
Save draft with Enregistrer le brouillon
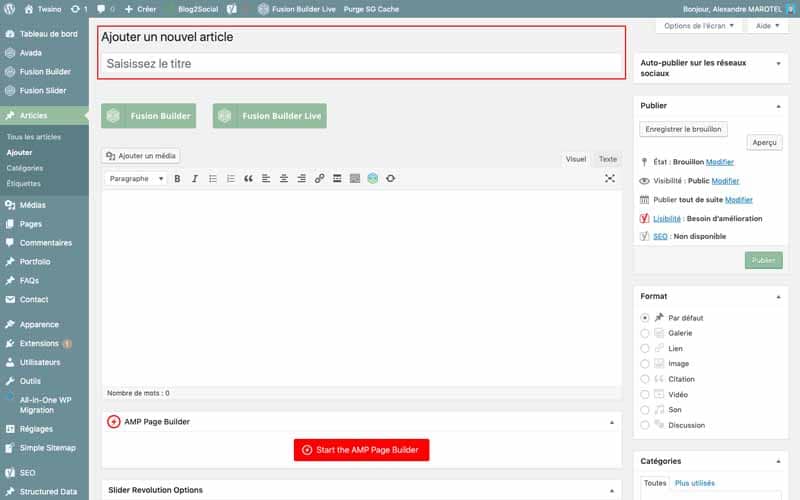click(x=683, y=129)
